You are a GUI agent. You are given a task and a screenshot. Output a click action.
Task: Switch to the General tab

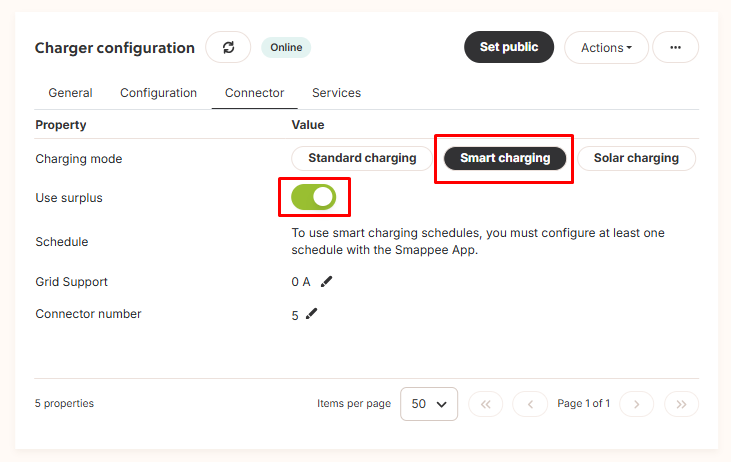pos(70,93)
